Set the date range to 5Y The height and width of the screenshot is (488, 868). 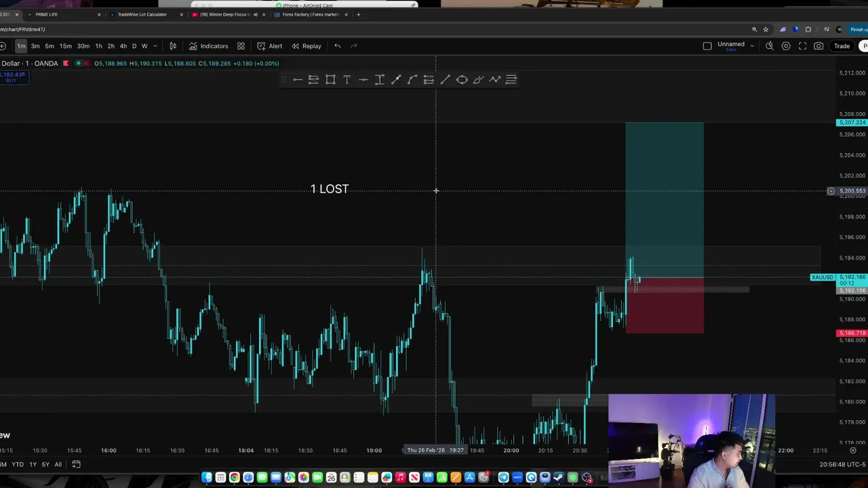coord(45,464)
